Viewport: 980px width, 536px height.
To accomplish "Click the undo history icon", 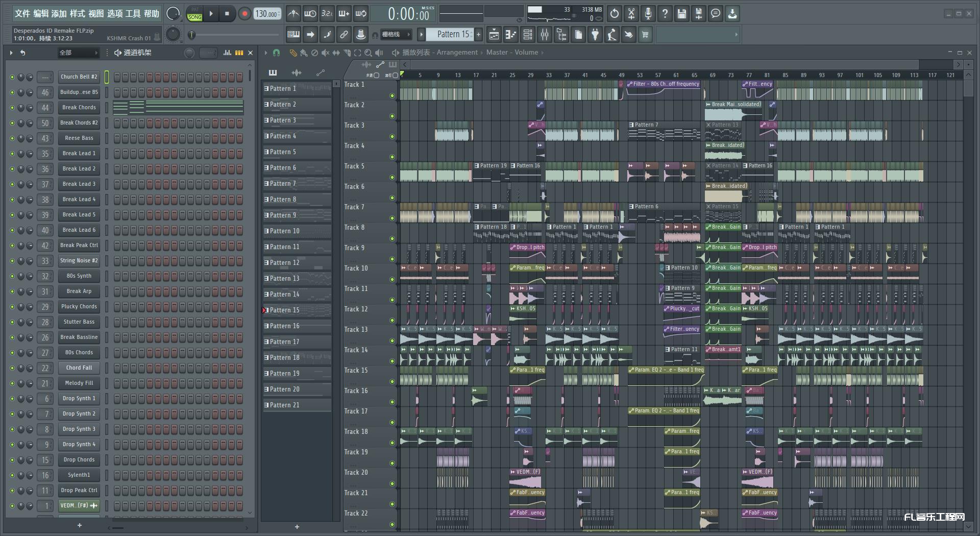I will 615,14.
